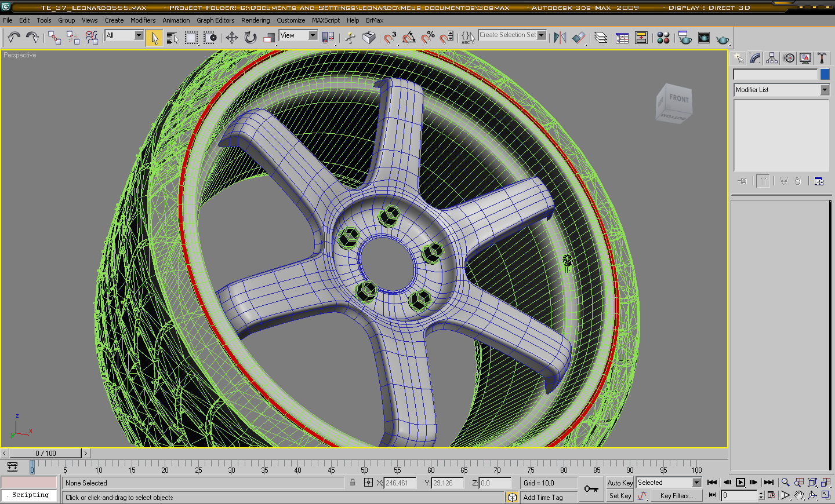Toggle Spinner Snap
Viewport: 835px width, 504px height.
446,38
